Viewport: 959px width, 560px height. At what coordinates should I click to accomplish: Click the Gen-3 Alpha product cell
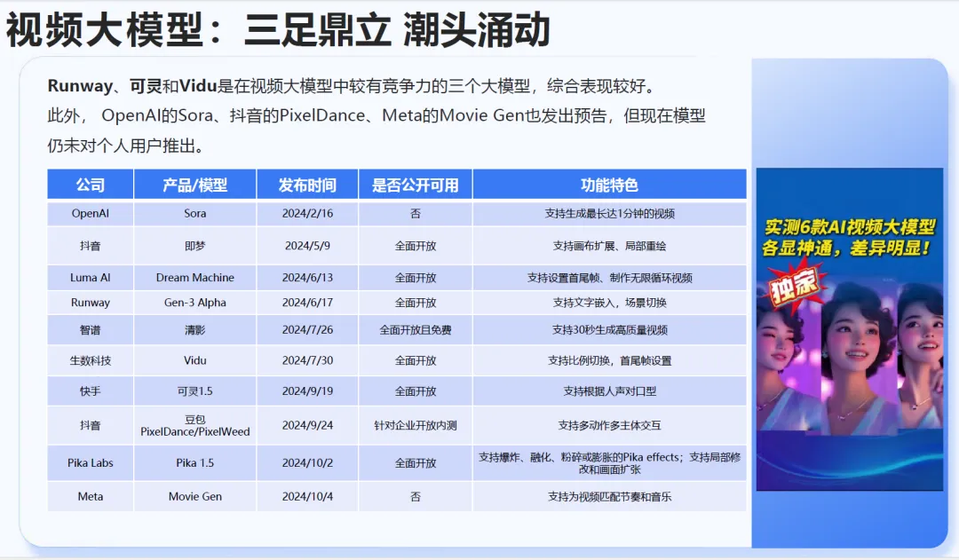pos(195,303)
